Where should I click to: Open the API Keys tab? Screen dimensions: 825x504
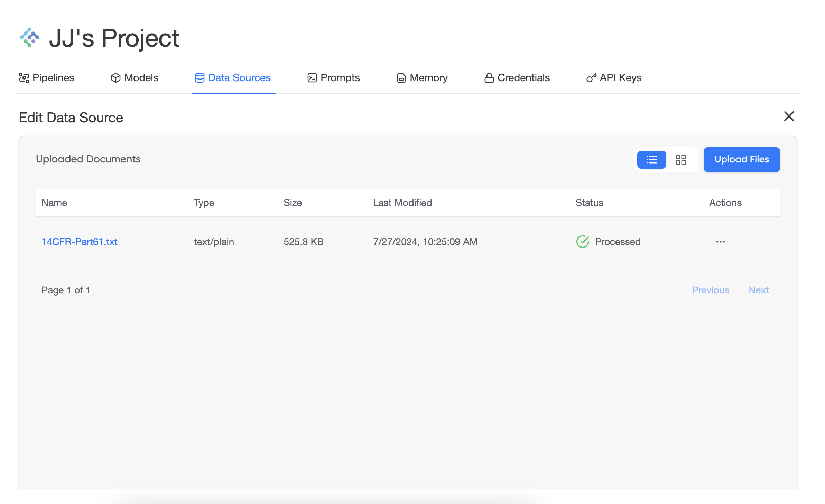614,78
